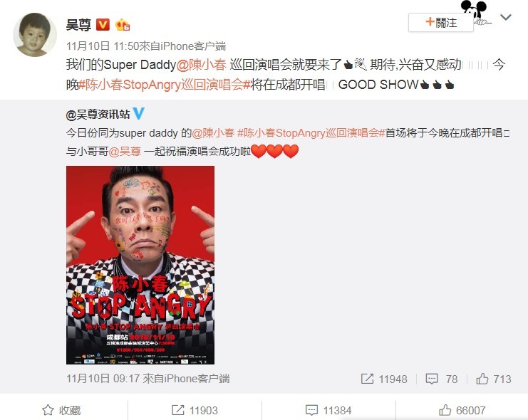Like the original post with 713 likes
This screenshot has height=420, width=528.
493,379
